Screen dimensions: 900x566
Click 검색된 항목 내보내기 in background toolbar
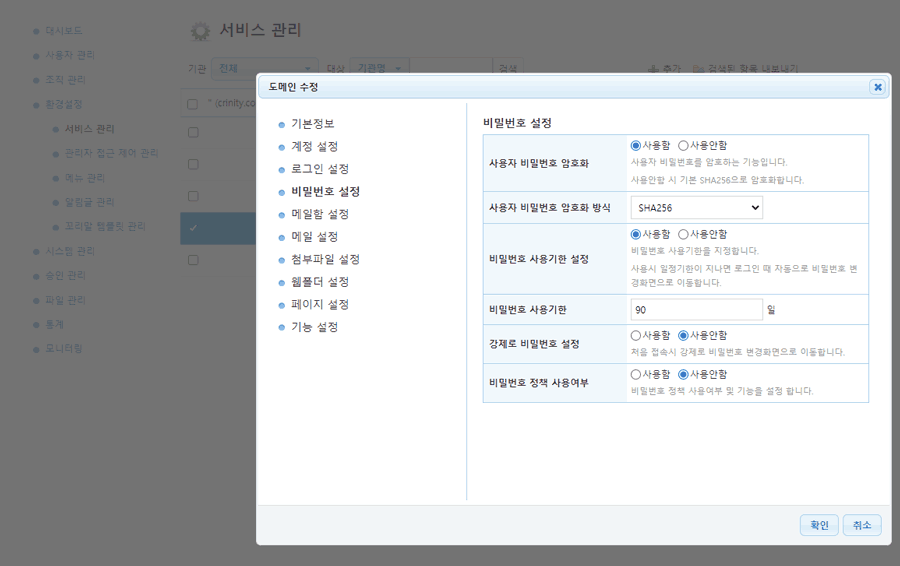click(x=745, y=69)
